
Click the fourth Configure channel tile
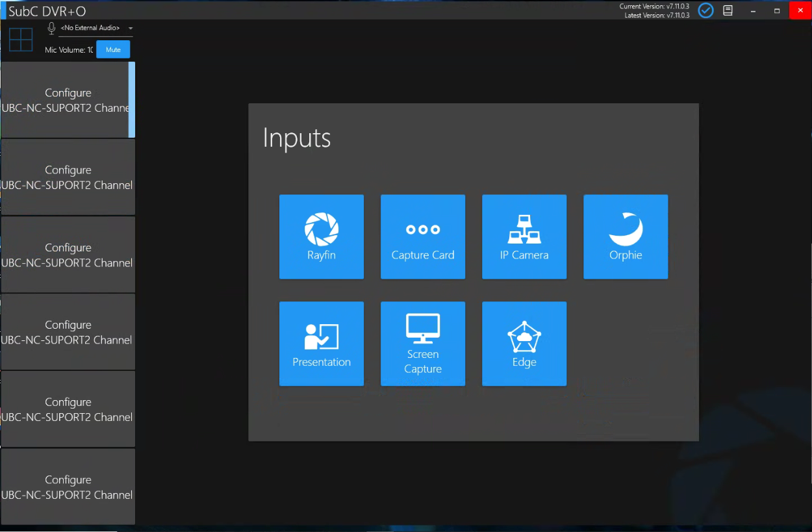[68, 332]
